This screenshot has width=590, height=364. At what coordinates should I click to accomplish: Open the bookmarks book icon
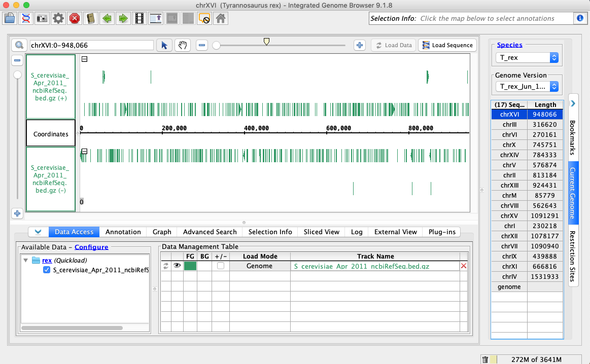(x=91, y=18)
